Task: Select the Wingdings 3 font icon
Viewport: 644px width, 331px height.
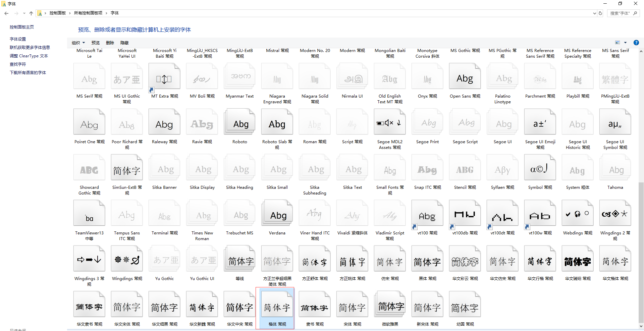Action: tap(89, 259)
